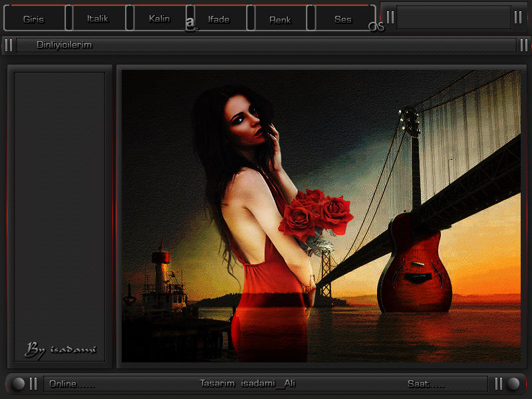This screenshot has height=399, width=532.
Task: Click double-bar icon left of Dinliyicilerim
Action: [9, 45]
